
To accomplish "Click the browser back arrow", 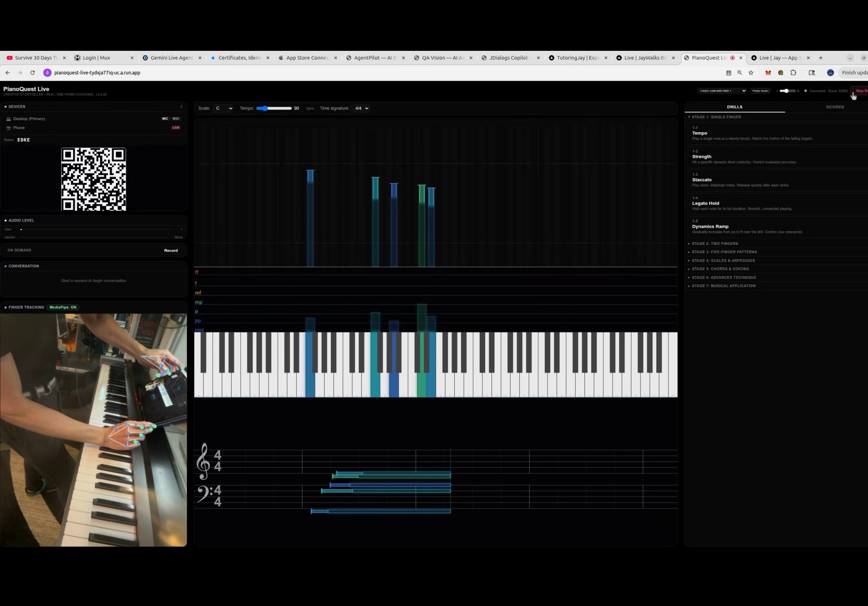I will click(8, 73).
